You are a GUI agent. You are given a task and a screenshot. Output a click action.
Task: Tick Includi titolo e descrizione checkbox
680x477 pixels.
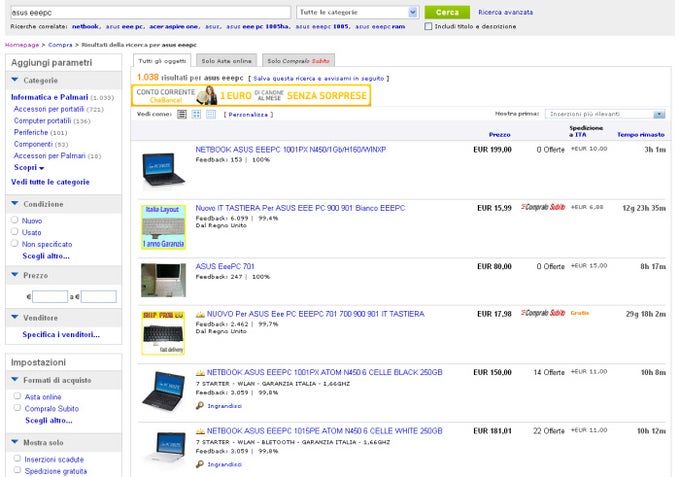428,26
